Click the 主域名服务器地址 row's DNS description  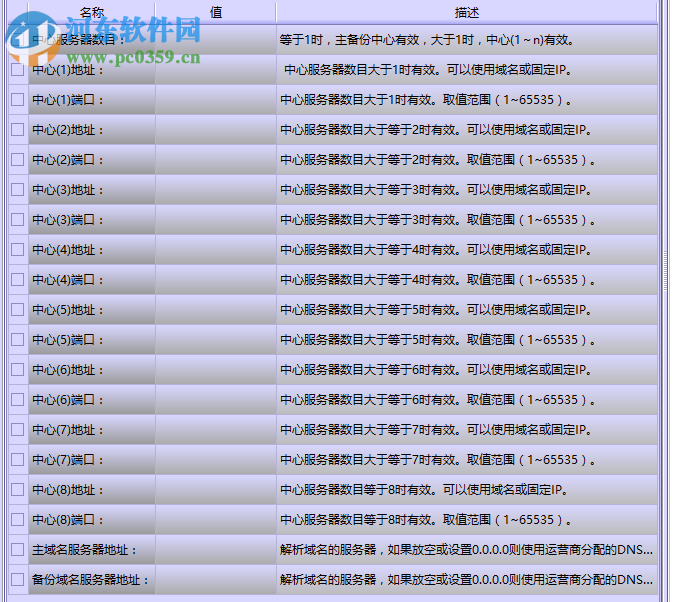tap(466, 550)
